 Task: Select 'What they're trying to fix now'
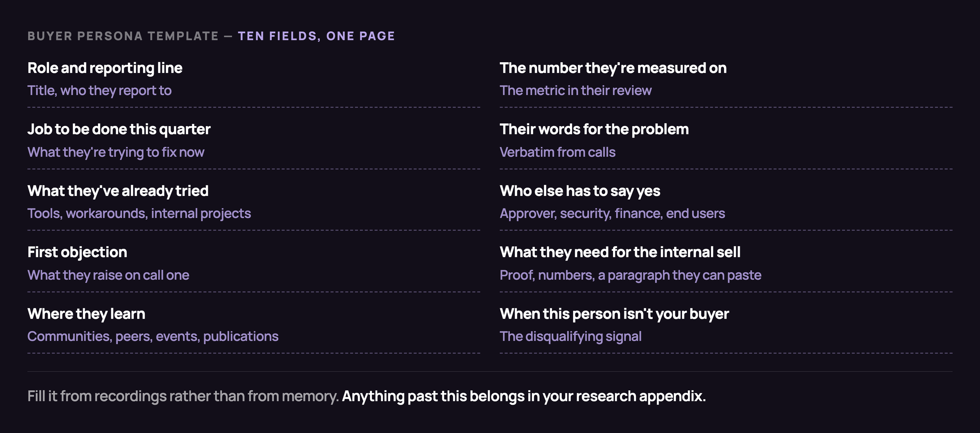point(116,152)
